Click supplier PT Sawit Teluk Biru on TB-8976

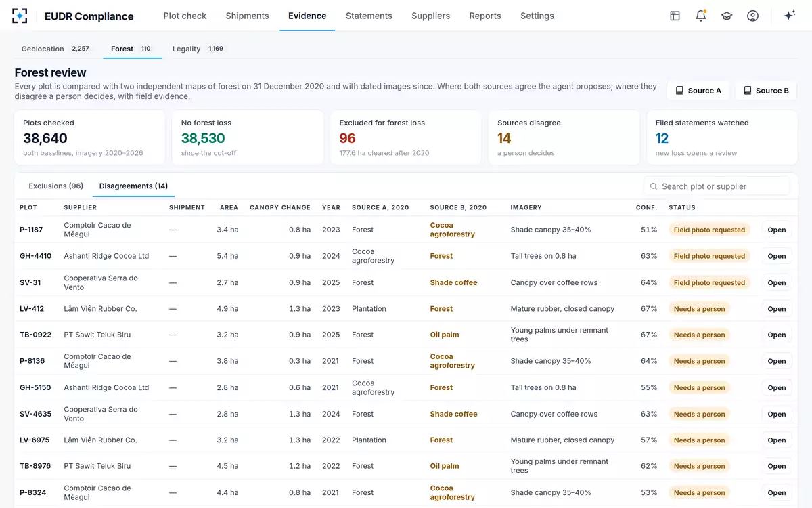[x=97, y=466]
